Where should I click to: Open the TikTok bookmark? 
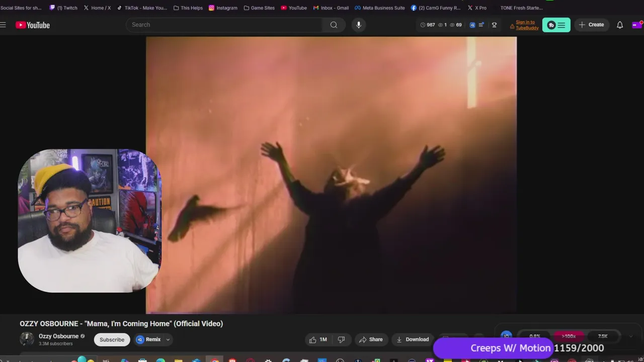tap(142, 8)
